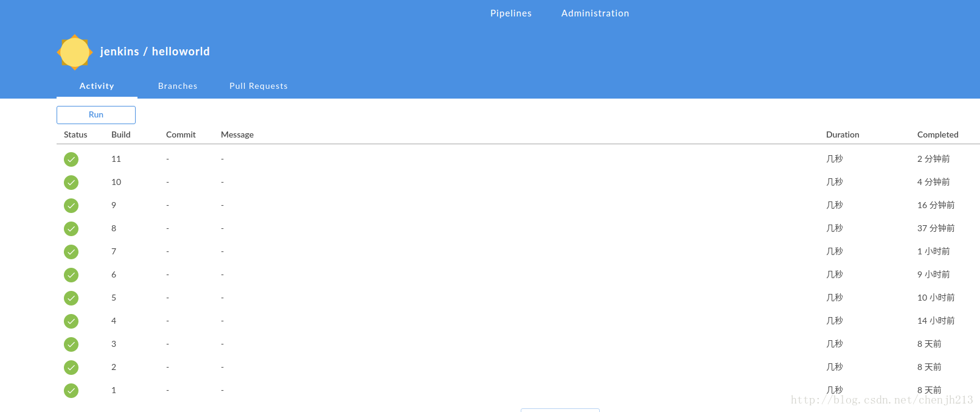
Task: Click the Status column header
Action: point(75,134)
